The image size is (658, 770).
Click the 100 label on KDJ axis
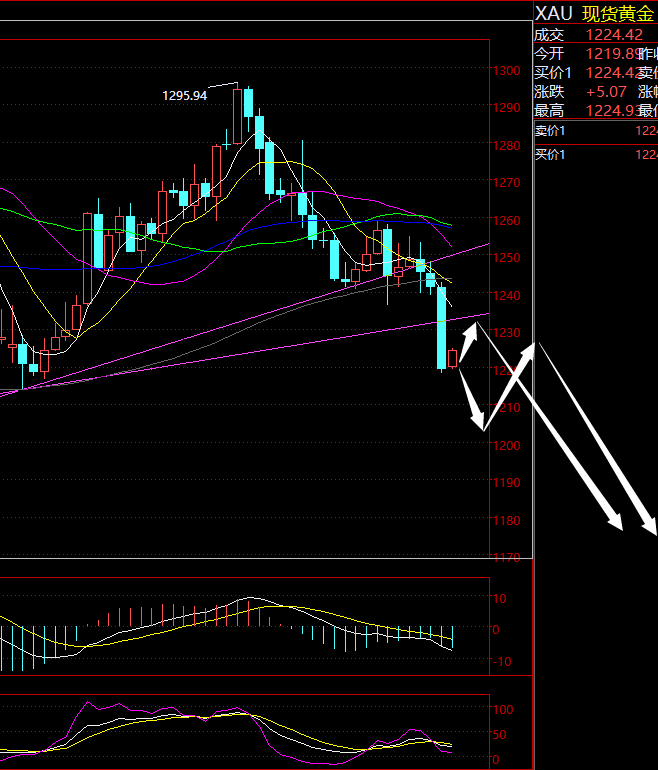tap(502, 710)
